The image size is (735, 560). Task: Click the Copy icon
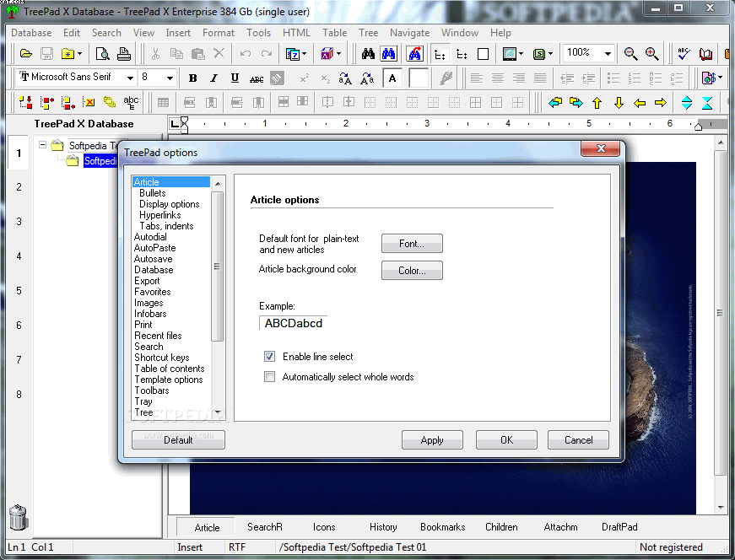click(176, 54)
